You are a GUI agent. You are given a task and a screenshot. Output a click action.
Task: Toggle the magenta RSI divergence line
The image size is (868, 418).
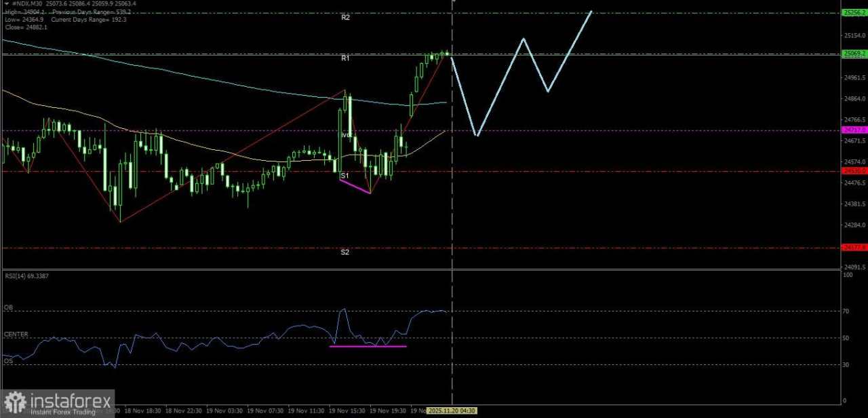[368, 346]
